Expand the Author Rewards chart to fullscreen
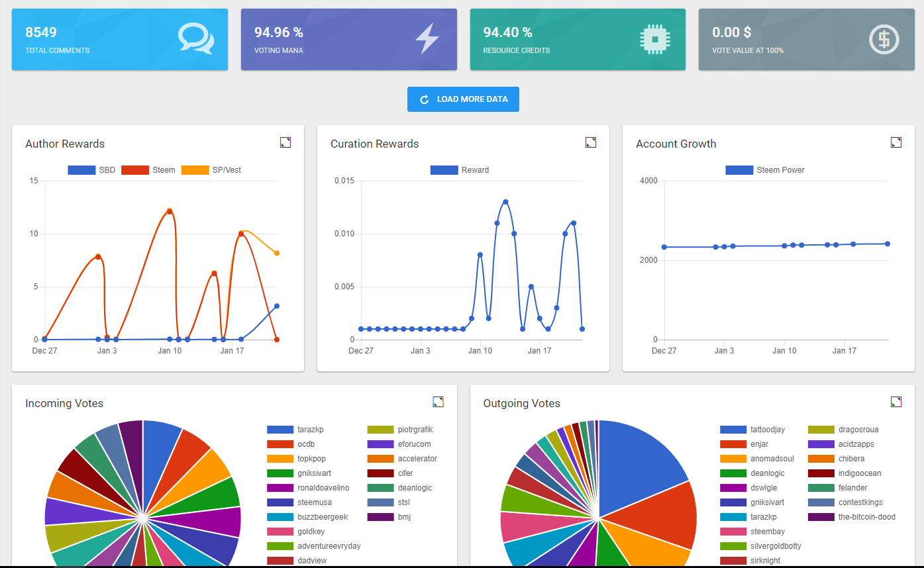The height and width of the screenshot is (568, 924). (285, 142)
